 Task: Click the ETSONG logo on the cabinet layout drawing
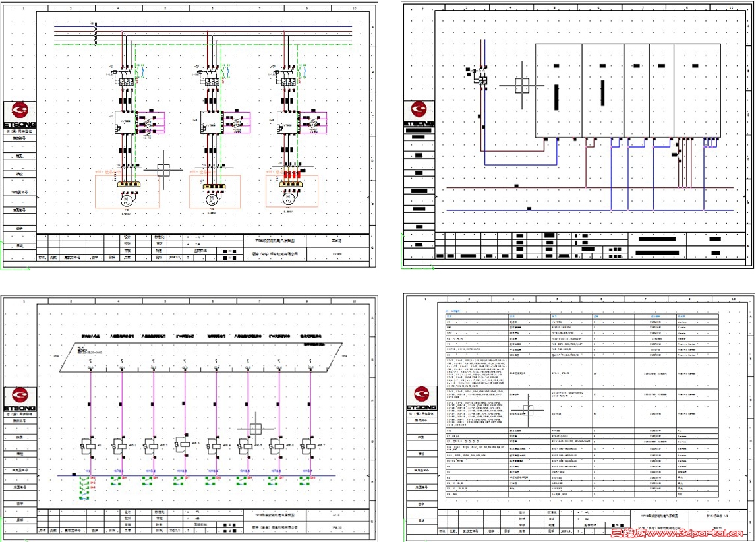pyautogui.click(x=419, y=114)
